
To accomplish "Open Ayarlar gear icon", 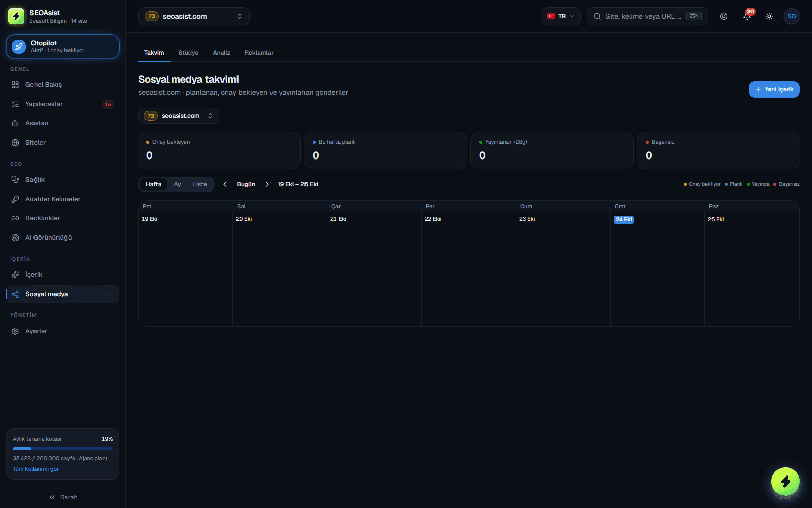I will (15, 331).
